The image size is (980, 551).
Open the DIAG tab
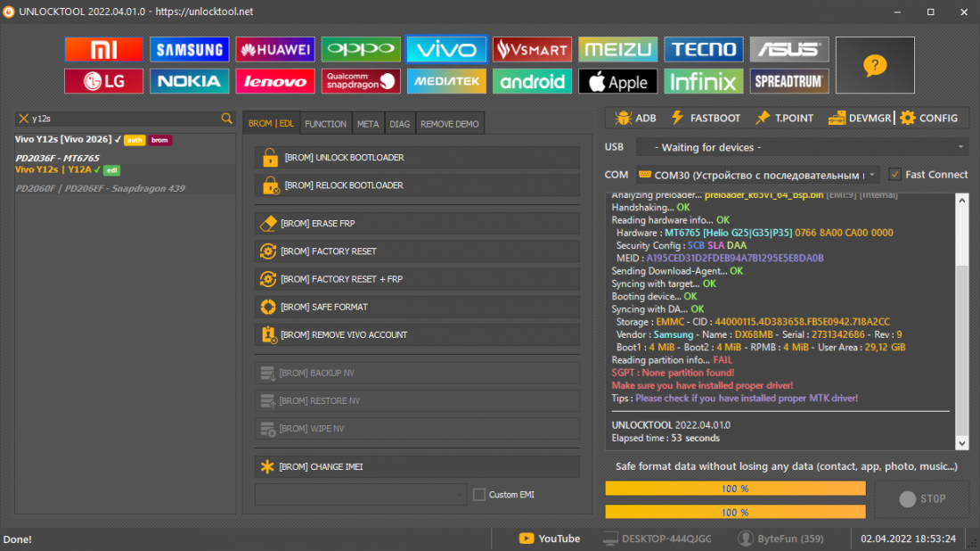pos(400,124)
